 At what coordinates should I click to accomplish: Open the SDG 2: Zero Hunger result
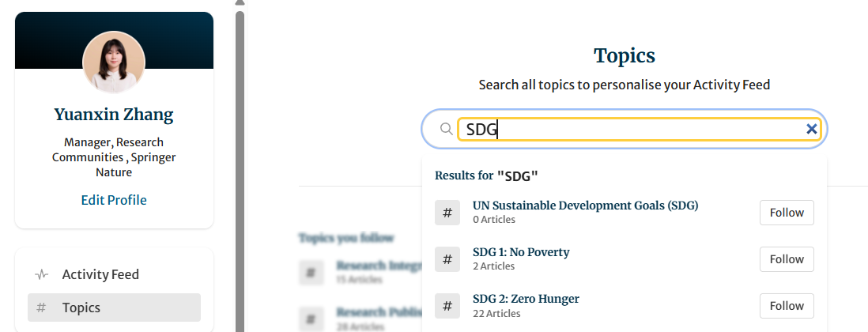(526, 299)
